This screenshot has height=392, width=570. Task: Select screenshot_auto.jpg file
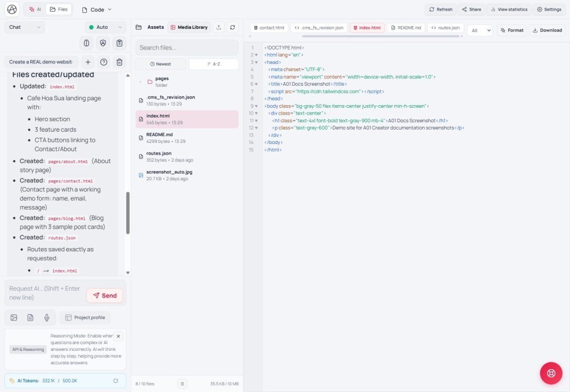(187, 175)
